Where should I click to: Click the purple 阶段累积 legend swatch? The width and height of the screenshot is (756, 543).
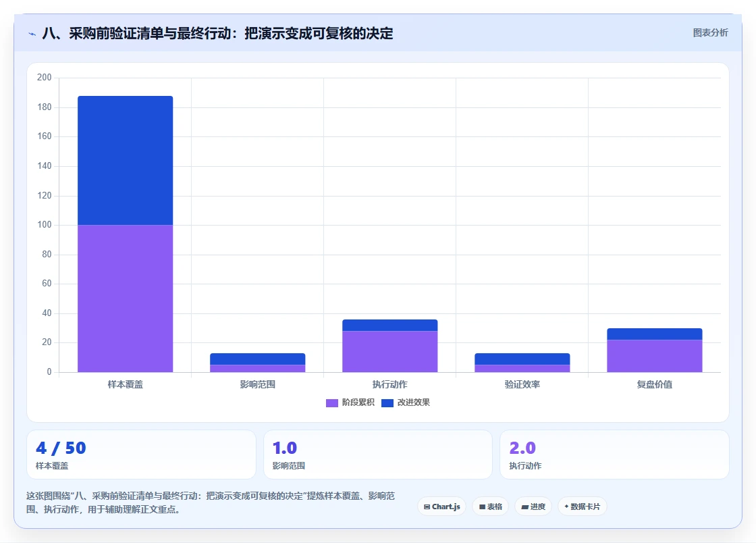tap(331, 403)
